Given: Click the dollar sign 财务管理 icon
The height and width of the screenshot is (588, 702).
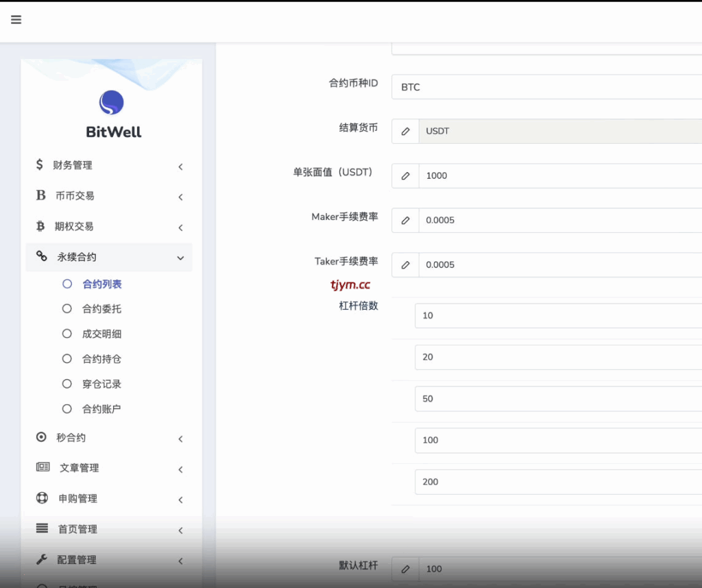Looking at the screenshot, I should 40,165.
